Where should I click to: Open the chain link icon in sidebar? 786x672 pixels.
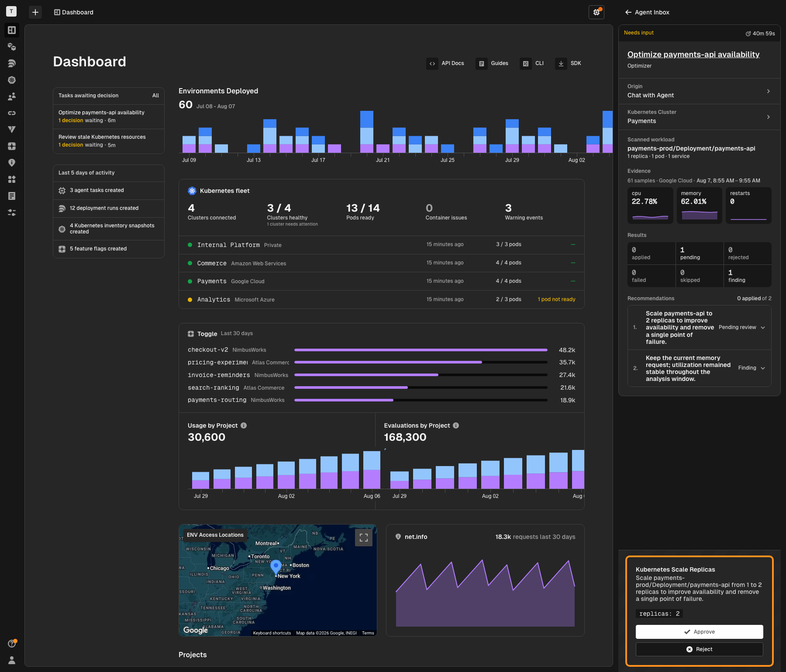12,113
